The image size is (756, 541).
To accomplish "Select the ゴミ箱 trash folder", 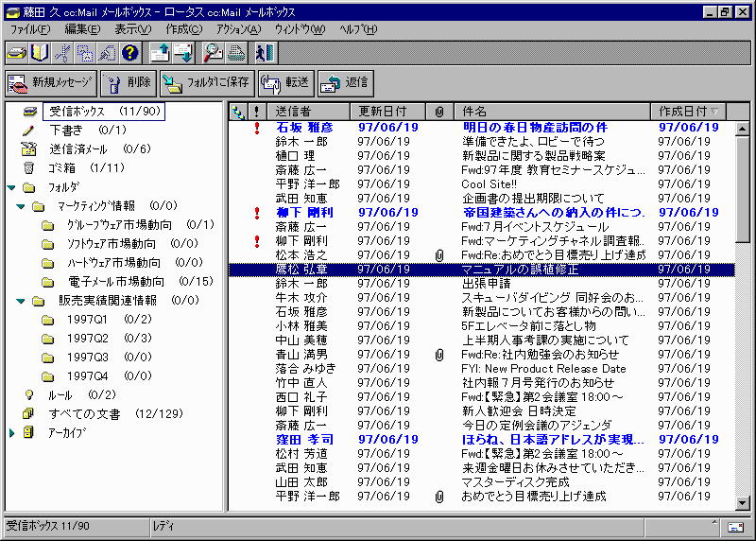I will [x=86, y=168].
